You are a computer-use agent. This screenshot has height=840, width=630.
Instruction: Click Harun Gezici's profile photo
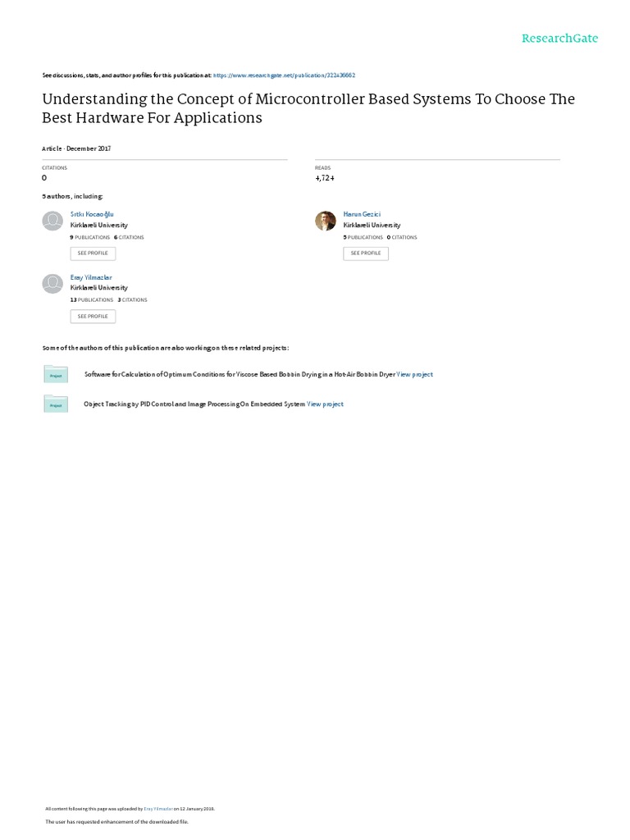[x=326, y=221]
